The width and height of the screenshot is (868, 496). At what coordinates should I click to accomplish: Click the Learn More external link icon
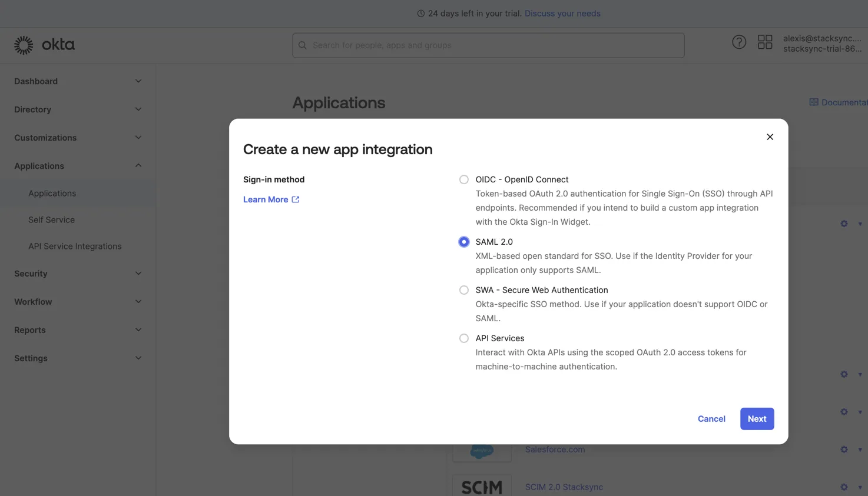point(296,199)
